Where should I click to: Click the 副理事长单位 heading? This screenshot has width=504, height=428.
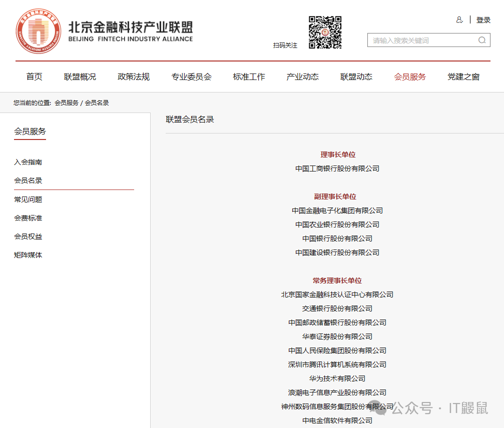point(335,196)
